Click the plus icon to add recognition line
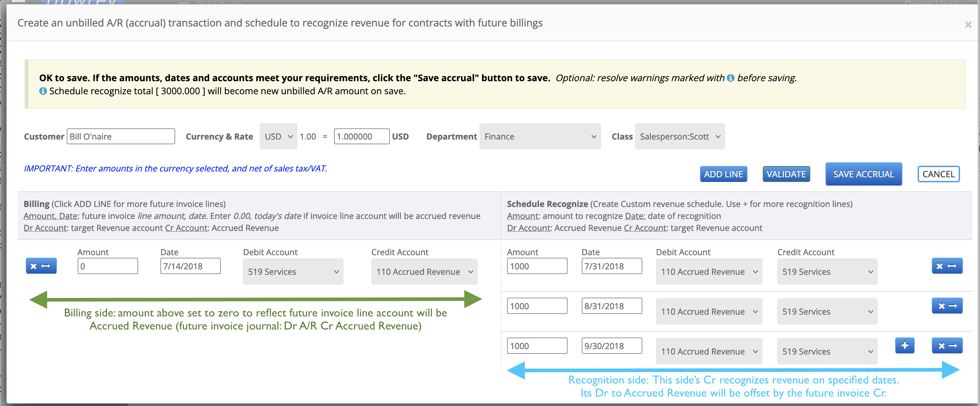Image resolution: width=980 pixels, height=406 pixels. 904,345
